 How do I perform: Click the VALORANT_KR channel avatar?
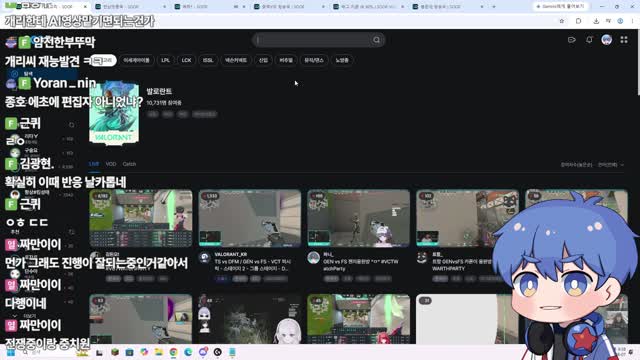point(204,257)
